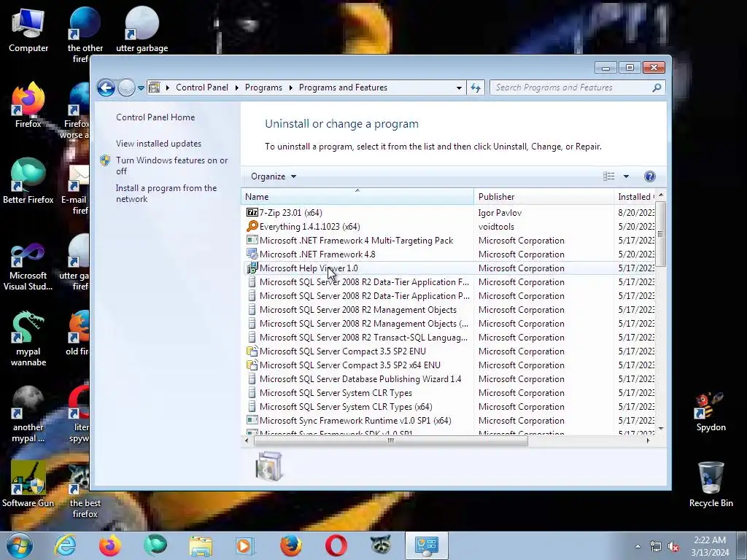Image resolution: width=747 pixels, height=560 pixels.
Task: Click the taskbar clock showing 2:22 AM
Action: coord(711,546)
